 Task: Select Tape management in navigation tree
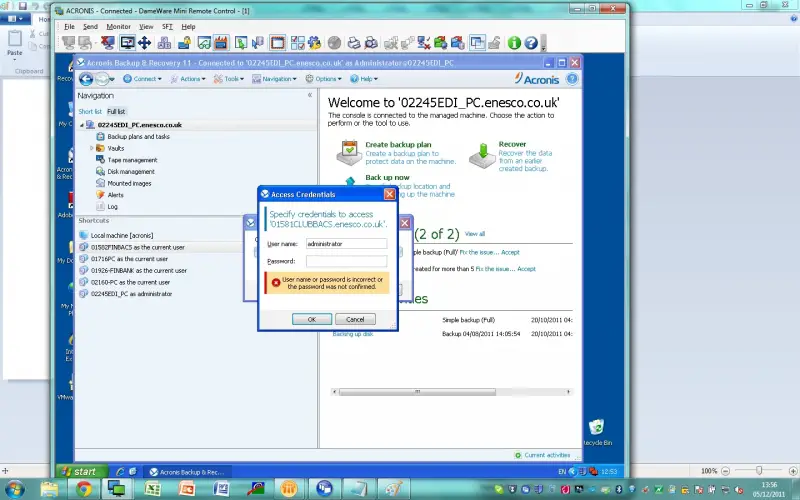132,160
